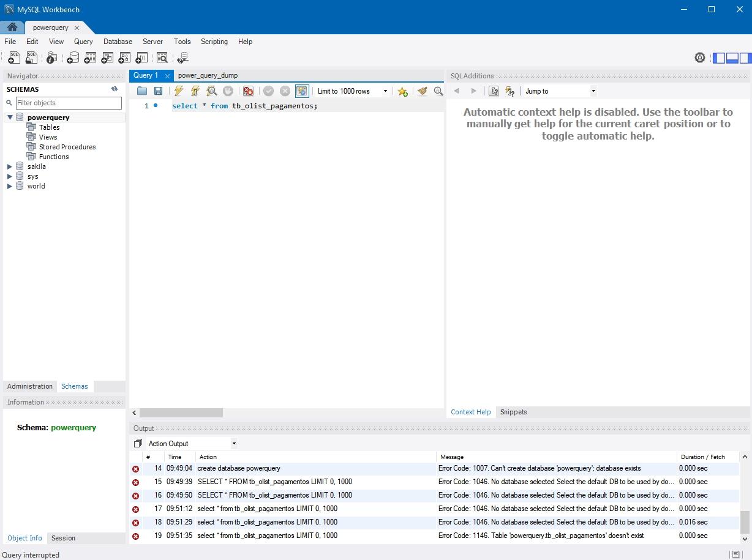Viewport: 752px width, 560px height.
Task: Click the beautify query broom icon
Action: (422, 91)
